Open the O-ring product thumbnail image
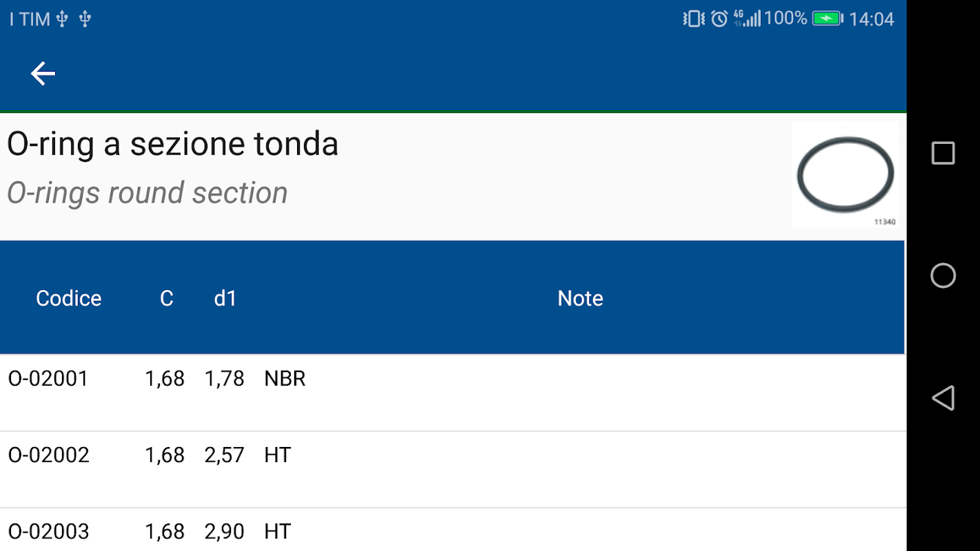The height and width of the screenshot is (551, 980). pyautogui.click(x=845, y=174)
